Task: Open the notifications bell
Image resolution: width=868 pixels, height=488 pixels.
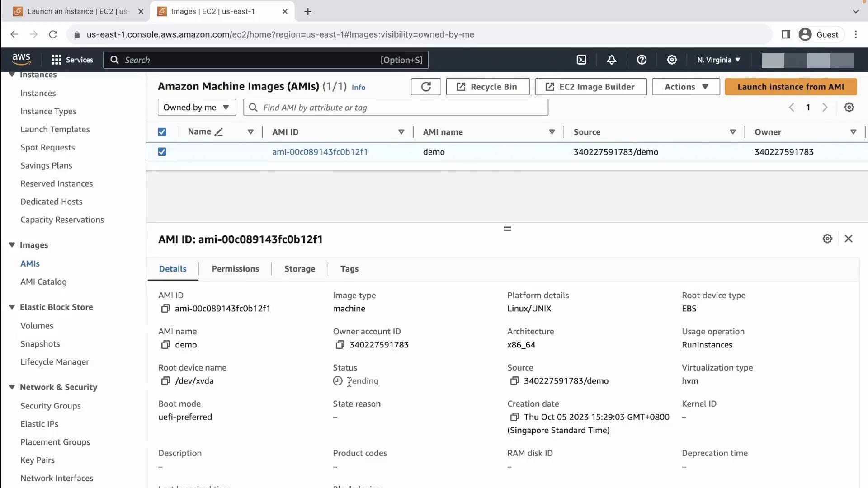Action: tap(612, 60)
